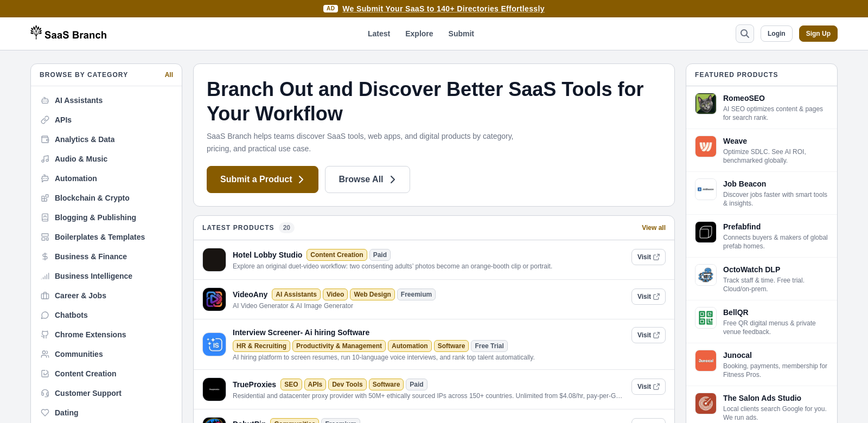Click the music note icon beside Audio & Music
This screenshot has height=423, width=868.
pos(45,159)
